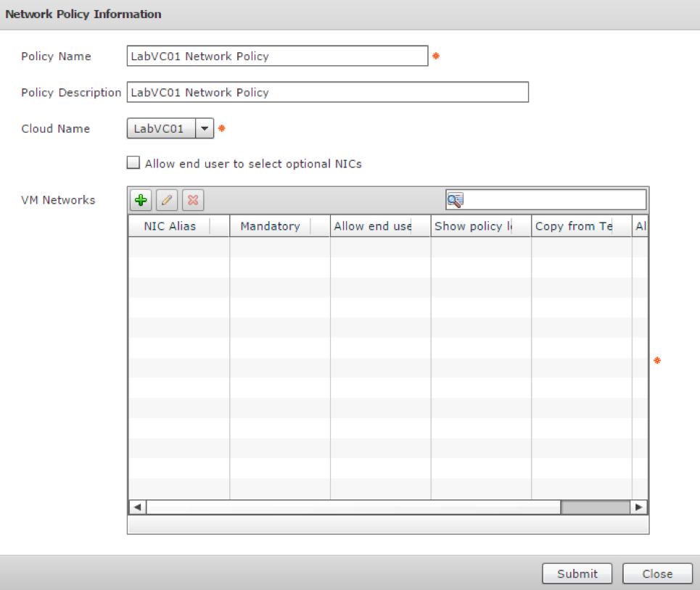Click the 'Copy from Te' column header
700x590 pixels.
click(x=574, y=226)
